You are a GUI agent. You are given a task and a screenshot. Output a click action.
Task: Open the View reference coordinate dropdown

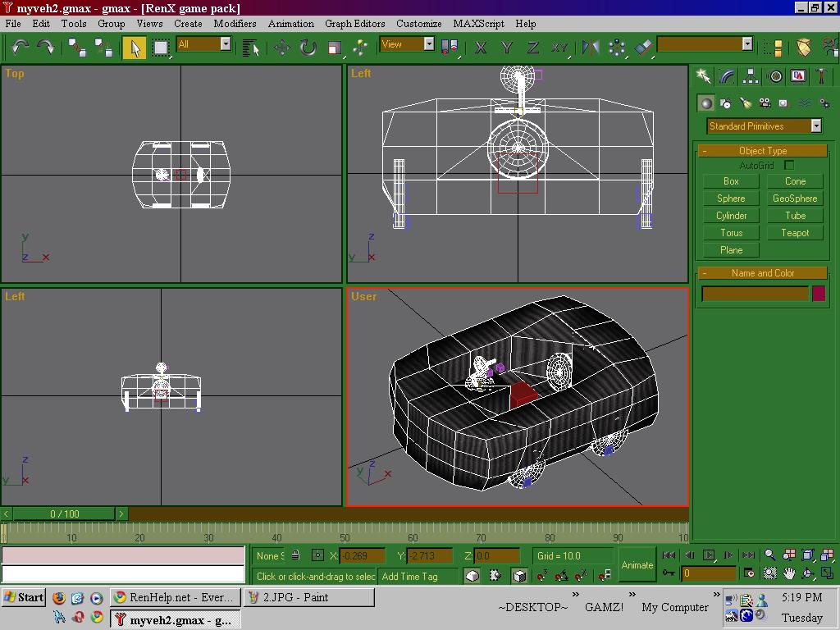click(428, 44)
